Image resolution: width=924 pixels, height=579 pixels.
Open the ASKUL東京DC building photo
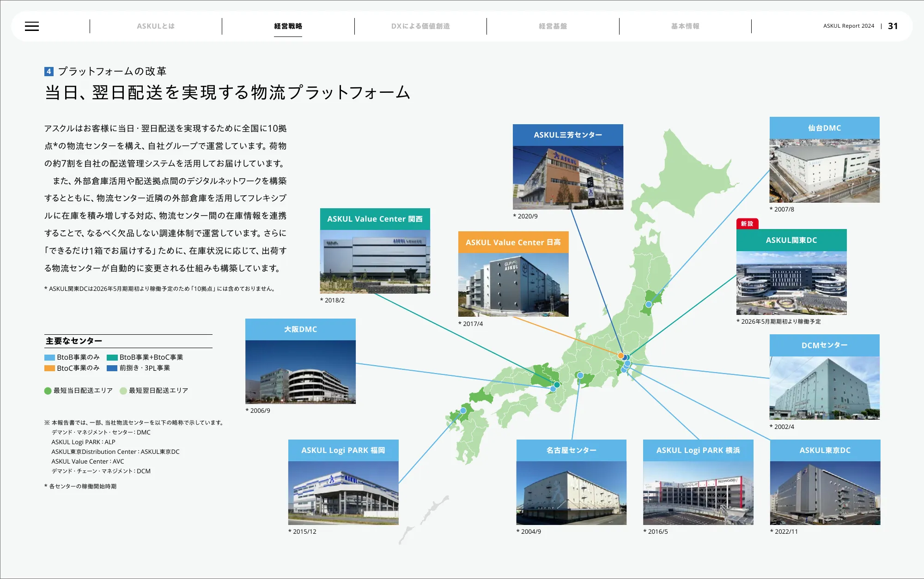point(825,493)
